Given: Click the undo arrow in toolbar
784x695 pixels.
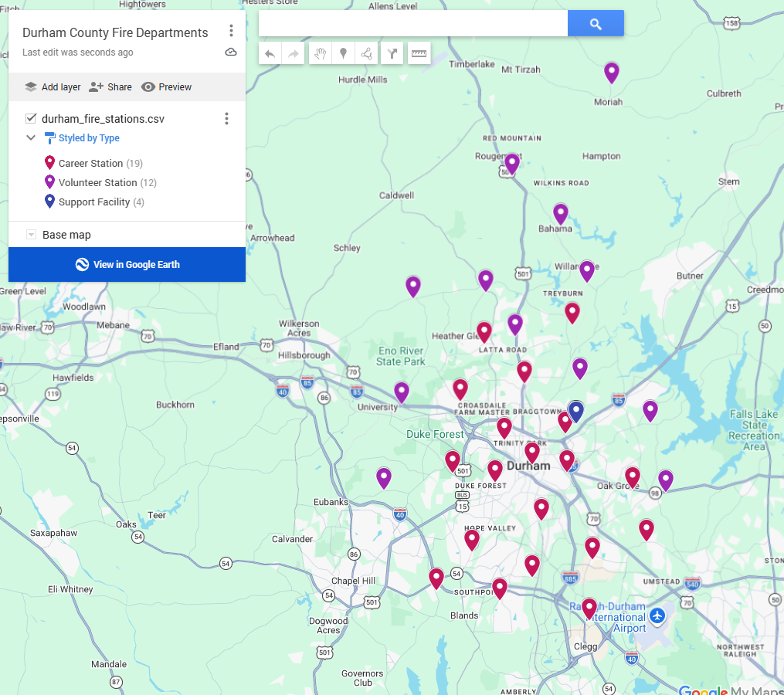Looking at the screenshot, I should coord(270,53).
